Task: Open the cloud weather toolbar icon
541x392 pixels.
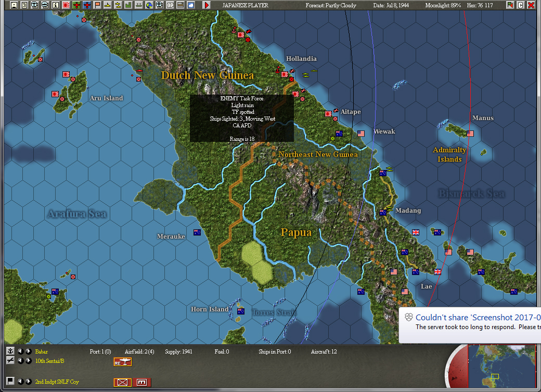Action: coord(190,5)
